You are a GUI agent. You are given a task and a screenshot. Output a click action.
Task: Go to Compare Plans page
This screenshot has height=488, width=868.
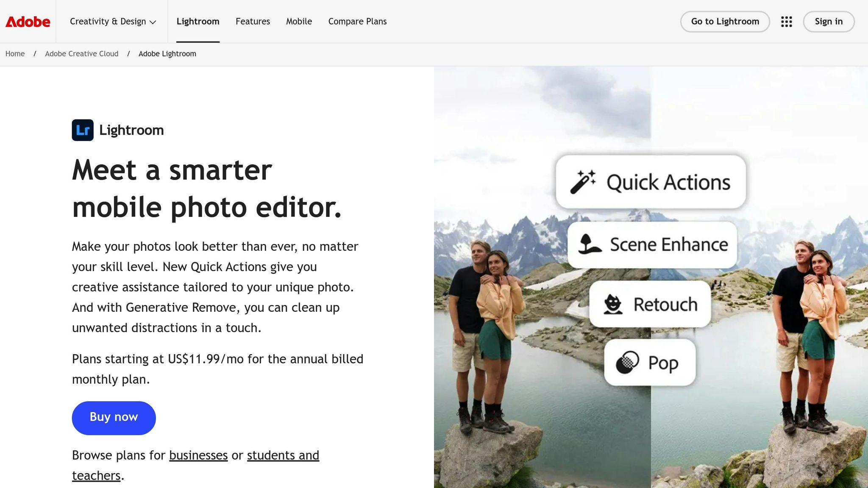pos(357,22)
